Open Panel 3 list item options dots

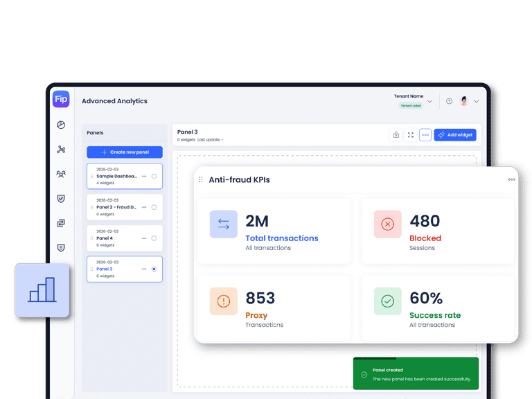[144, 269]
